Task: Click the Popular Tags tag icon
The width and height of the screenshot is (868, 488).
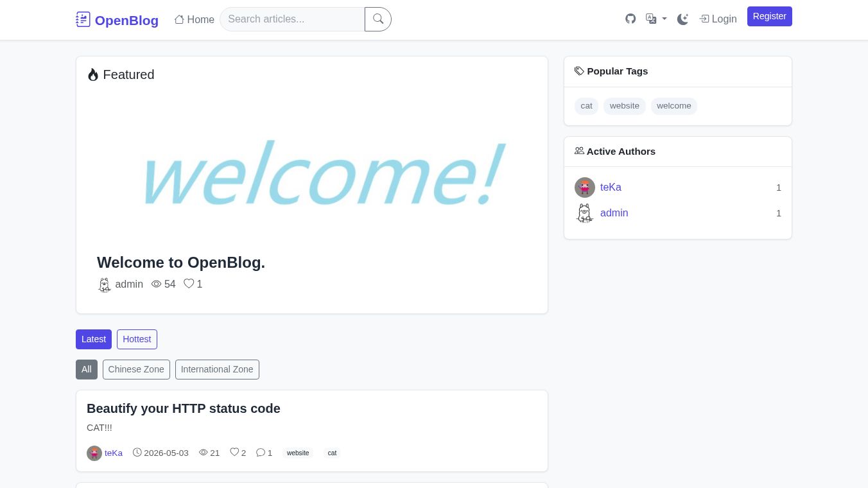Action: point(579,71)
